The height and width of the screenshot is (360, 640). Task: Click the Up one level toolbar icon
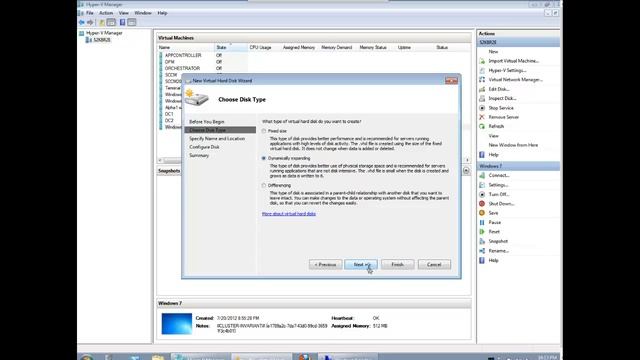click(x=102, y=22)
